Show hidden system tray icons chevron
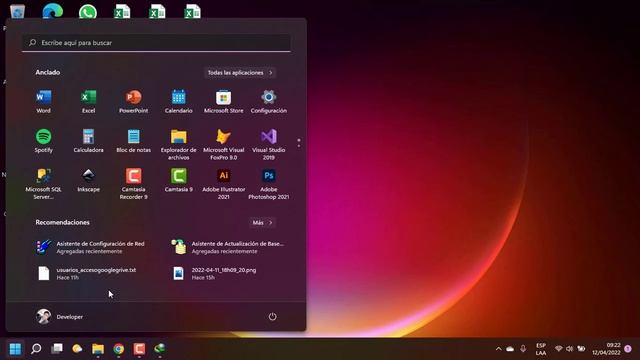This screenshot has height=360, width=640. coord(498,349)
